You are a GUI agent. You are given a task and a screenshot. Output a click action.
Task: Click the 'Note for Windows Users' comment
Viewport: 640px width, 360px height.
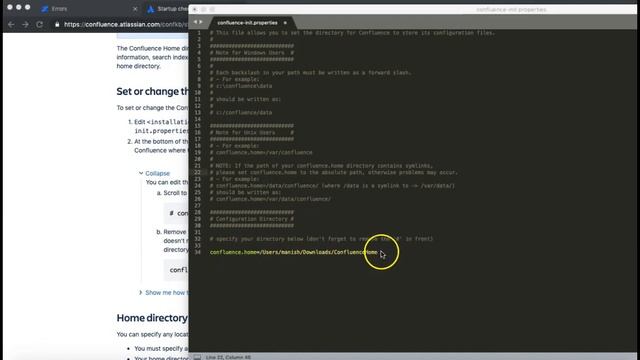coord(252,53)
